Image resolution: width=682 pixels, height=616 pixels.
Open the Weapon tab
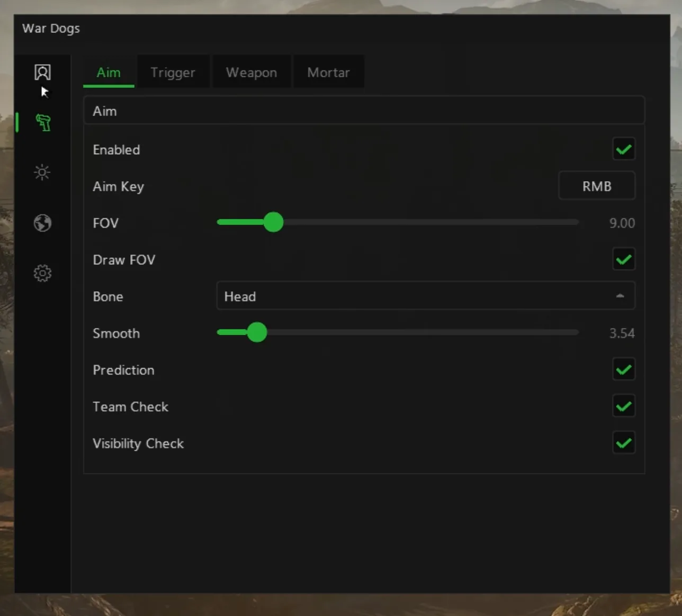(x=252, y=72)
